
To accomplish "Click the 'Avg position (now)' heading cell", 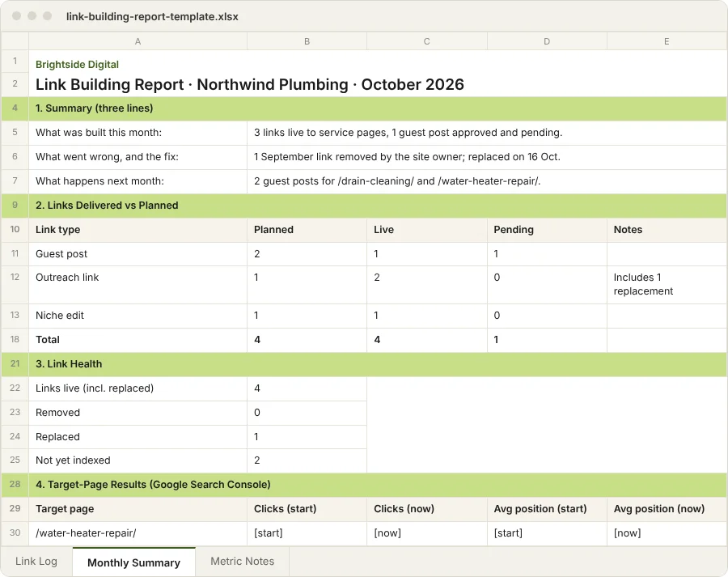I will click(x=667, y=509).
